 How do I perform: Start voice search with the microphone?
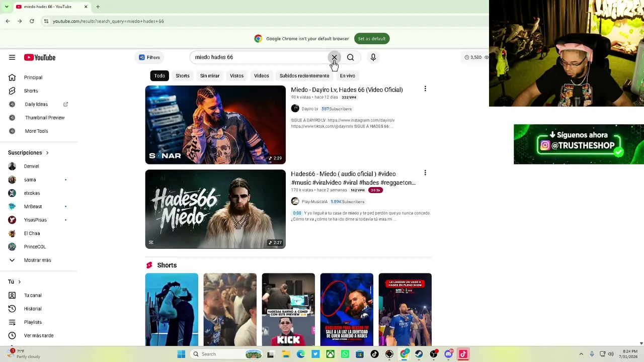(x=373, y=57)
